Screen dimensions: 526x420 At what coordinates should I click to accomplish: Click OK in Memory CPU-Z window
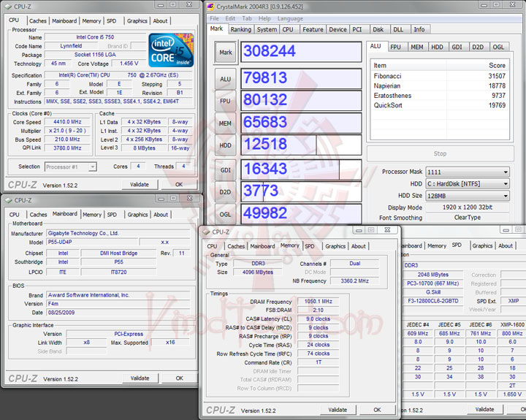(x=377, y=410)
